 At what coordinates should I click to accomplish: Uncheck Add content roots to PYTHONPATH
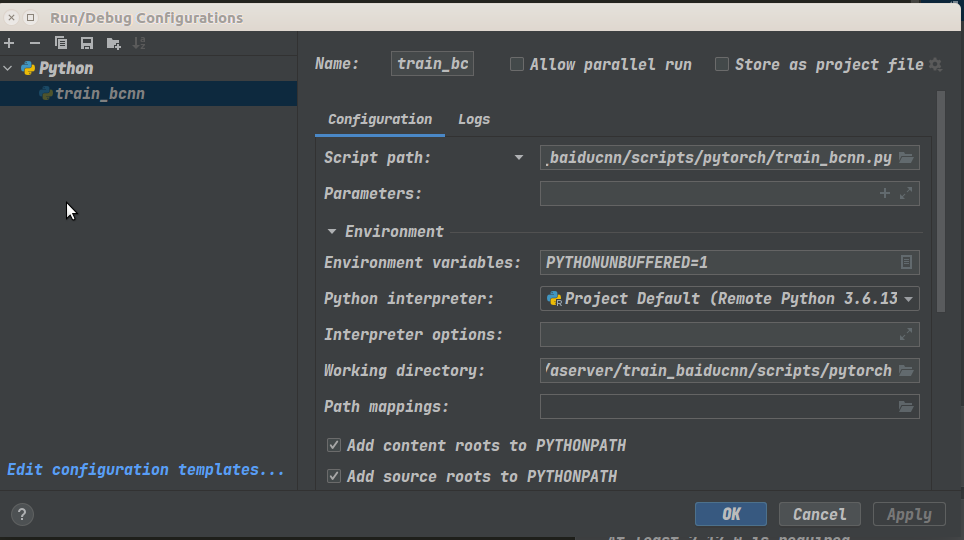[x=334, y=445]
